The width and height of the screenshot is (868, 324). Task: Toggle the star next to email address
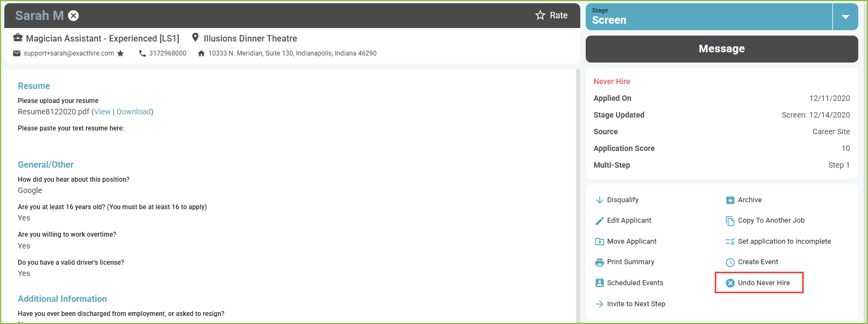pyautogui.click(x=120, y=53)
